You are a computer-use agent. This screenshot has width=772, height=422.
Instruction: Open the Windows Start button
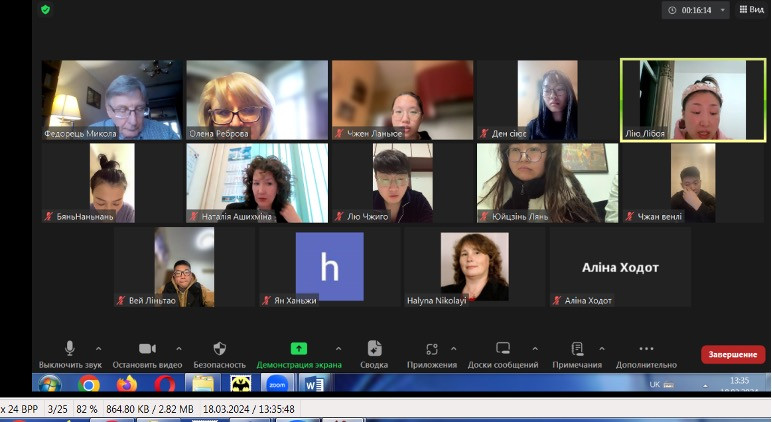click(x=50, y=384)
